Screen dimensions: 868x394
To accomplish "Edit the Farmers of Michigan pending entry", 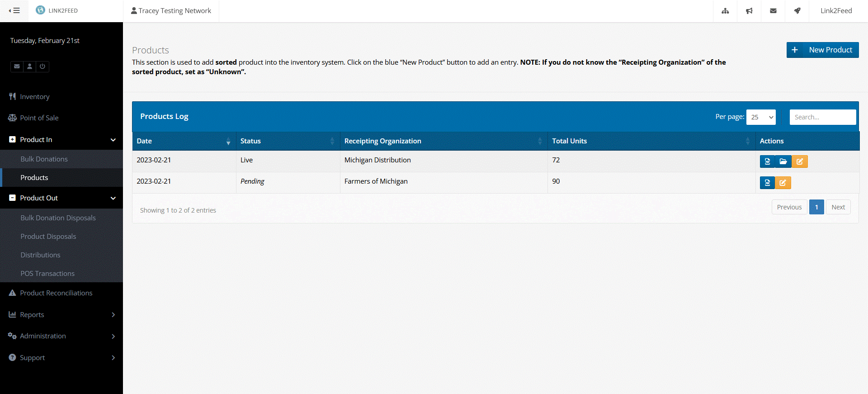I will click(783, 183).
